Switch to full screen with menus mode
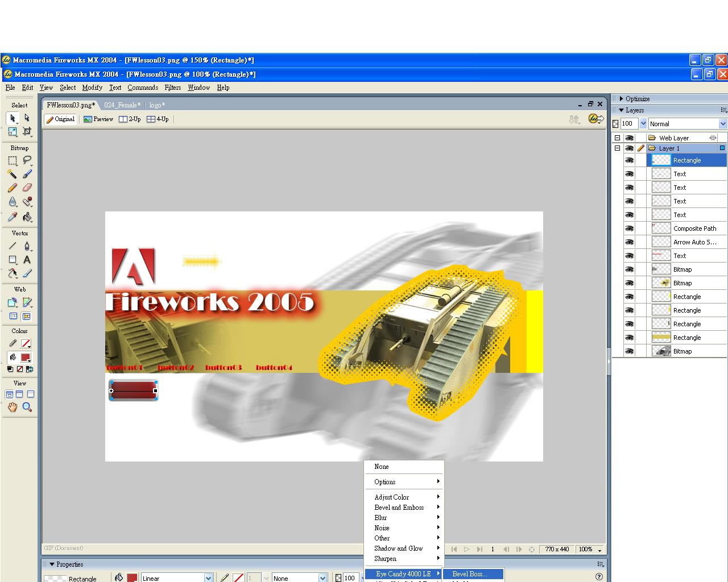 tap(19, 394)
